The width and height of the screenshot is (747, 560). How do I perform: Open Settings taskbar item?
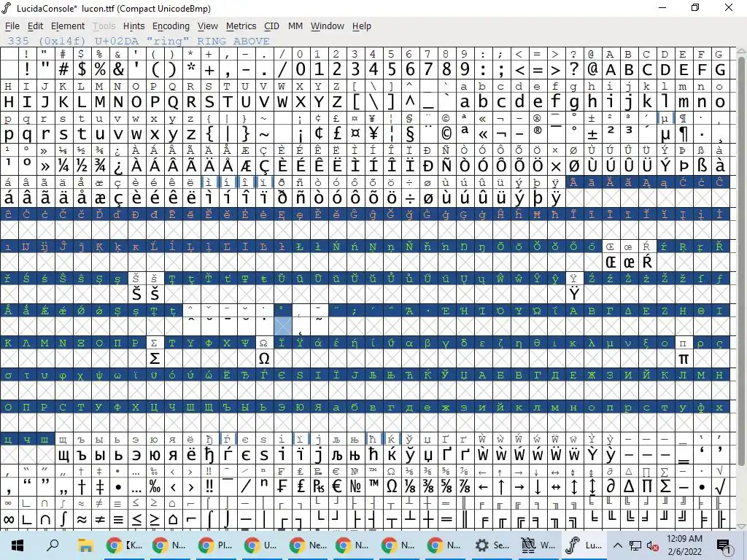492,545
